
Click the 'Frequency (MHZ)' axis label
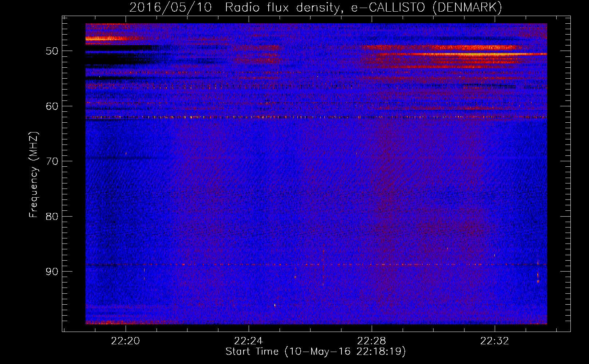(x=33, y=175)
